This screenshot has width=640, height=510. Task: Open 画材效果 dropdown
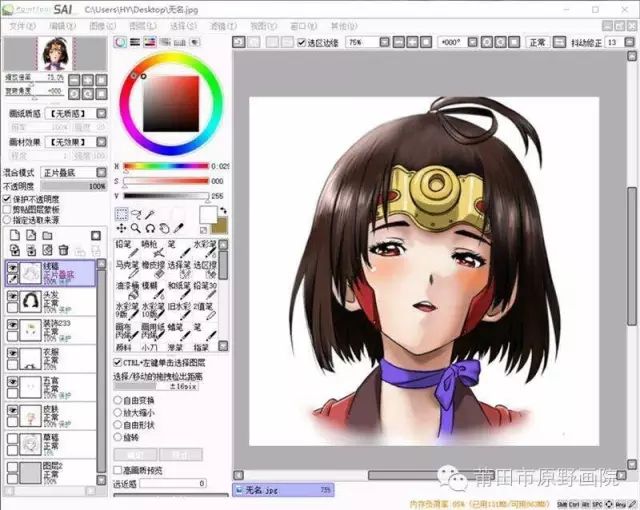pyautogui.click(x=101, y=142)
